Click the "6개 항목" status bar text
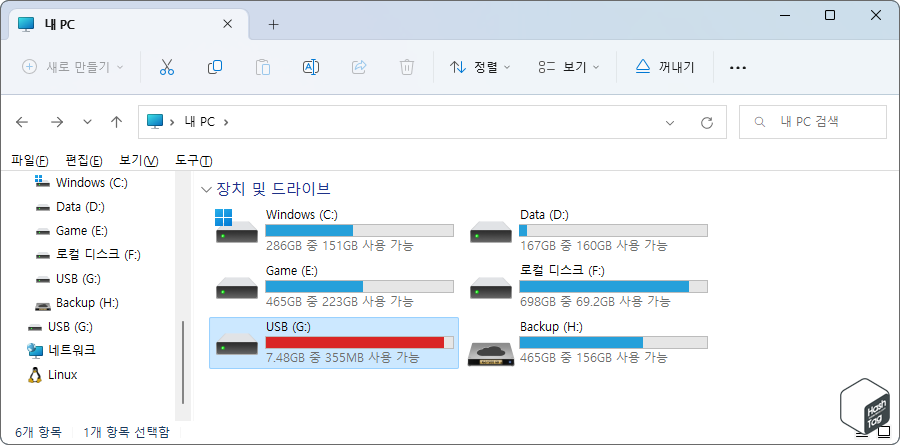The width and height of the screenshot is (900, 445). [38, 432]
